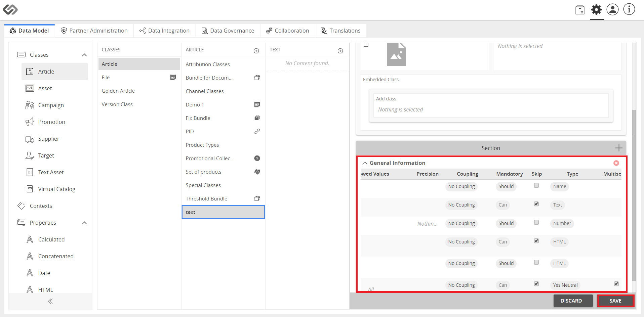Click the Supplier truck icon
The width and height of the screenshot is (644, 317).
(30, 139)
